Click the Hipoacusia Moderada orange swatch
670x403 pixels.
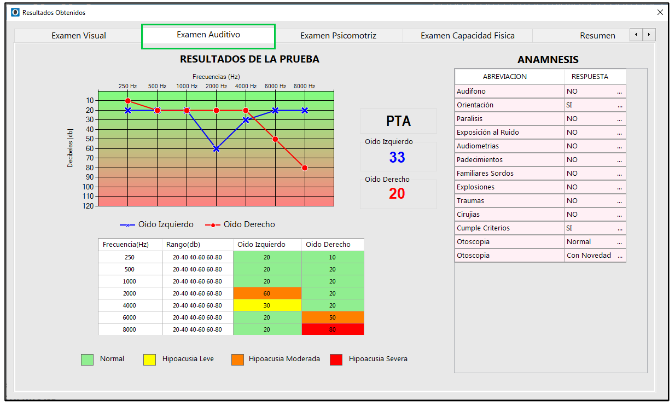click(237, 358)
